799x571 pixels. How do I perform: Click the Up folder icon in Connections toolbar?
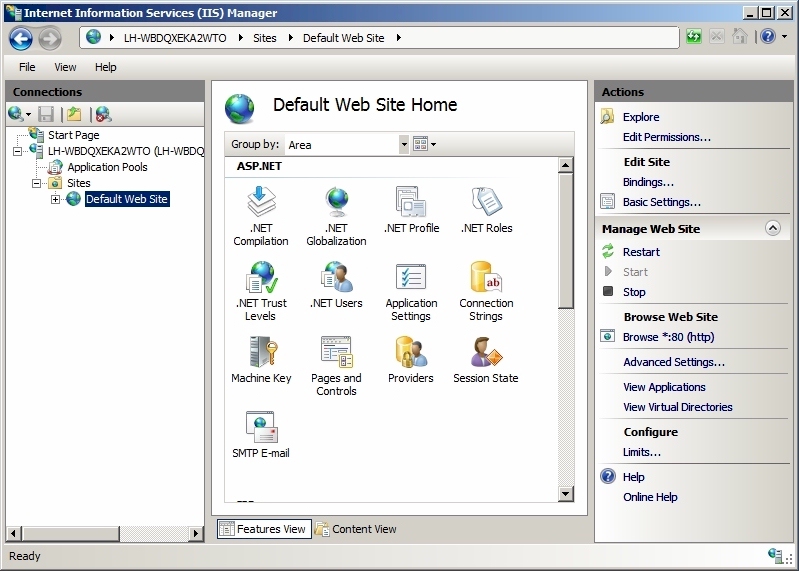[74, 114]
